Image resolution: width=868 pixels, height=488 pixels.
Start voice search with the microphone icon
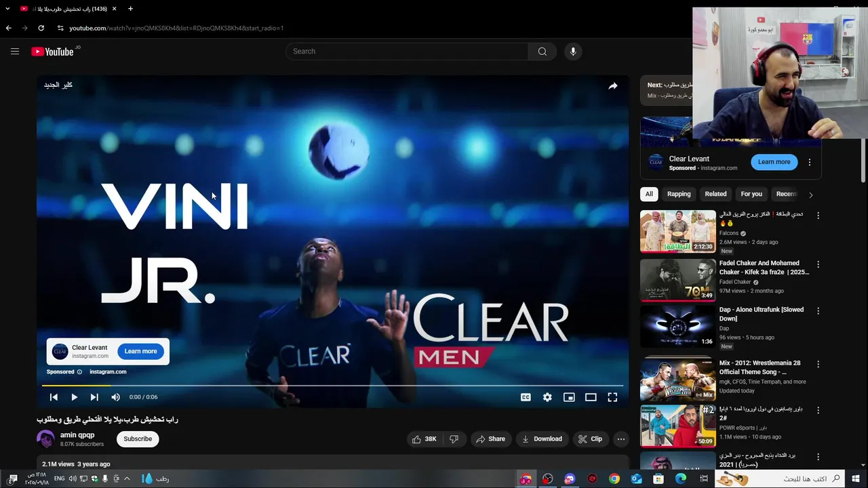573,52
